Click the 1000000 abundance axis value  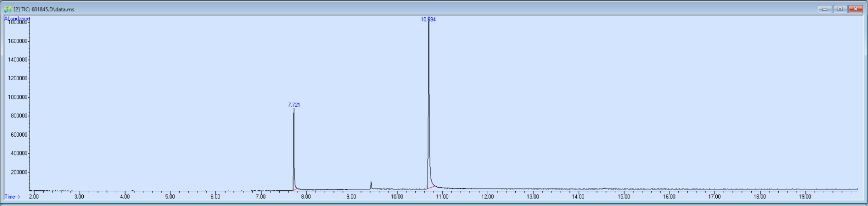(x=18, y=97)
